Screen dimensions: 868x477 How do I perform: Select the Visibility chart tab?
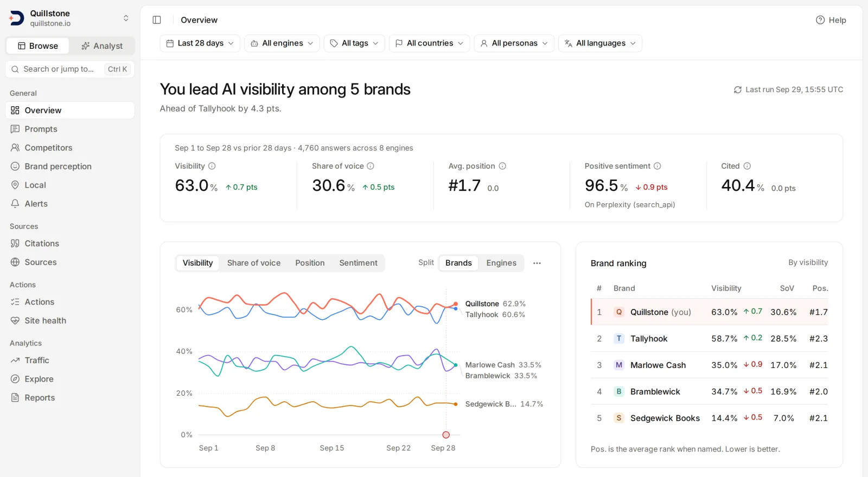(197, 263)
